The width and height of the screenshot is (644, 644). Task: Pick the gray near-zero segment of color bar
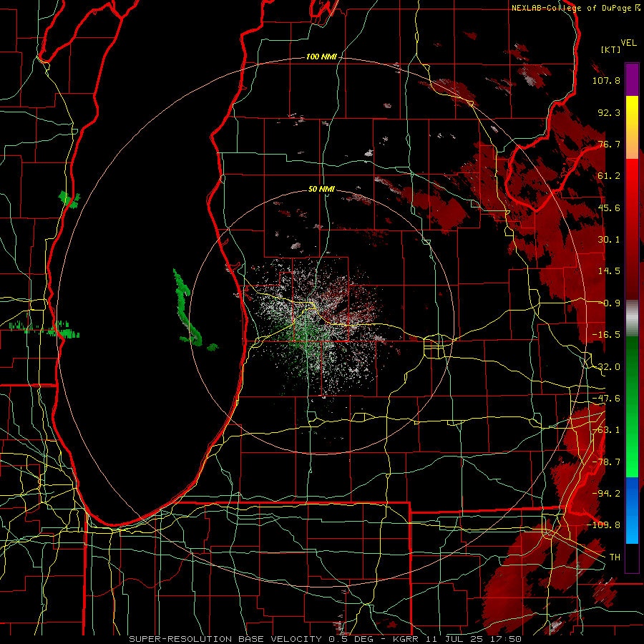632,318
